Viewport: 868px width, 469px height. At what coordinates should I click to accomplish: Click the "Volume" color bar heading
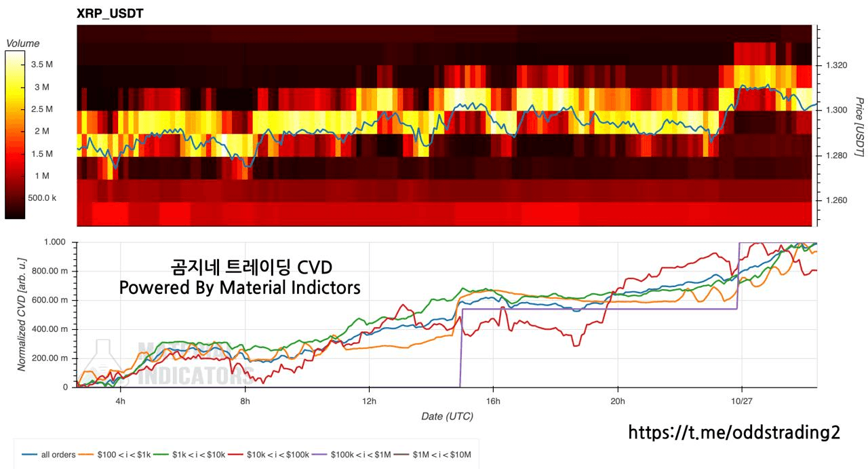click(x=23, y=43)
